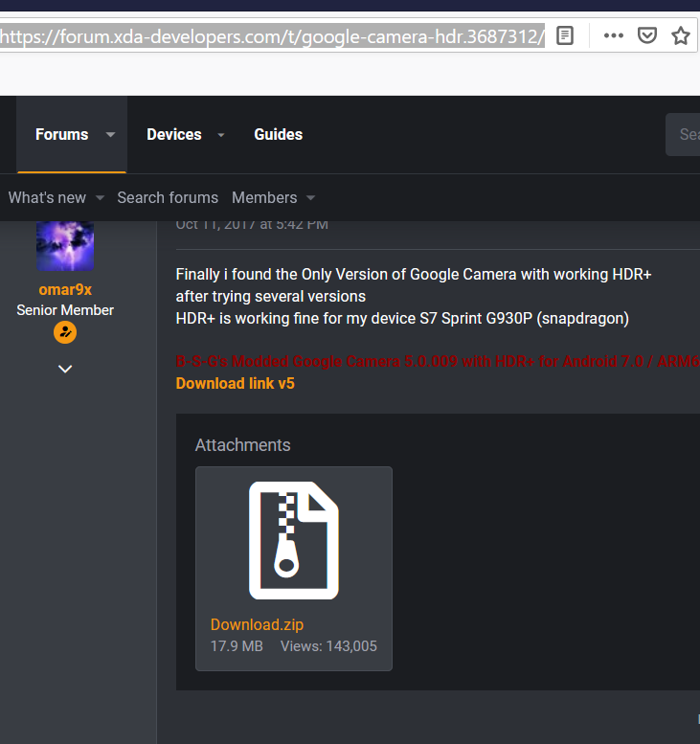Expand the Devices dropdown arrow

point(220,135)
